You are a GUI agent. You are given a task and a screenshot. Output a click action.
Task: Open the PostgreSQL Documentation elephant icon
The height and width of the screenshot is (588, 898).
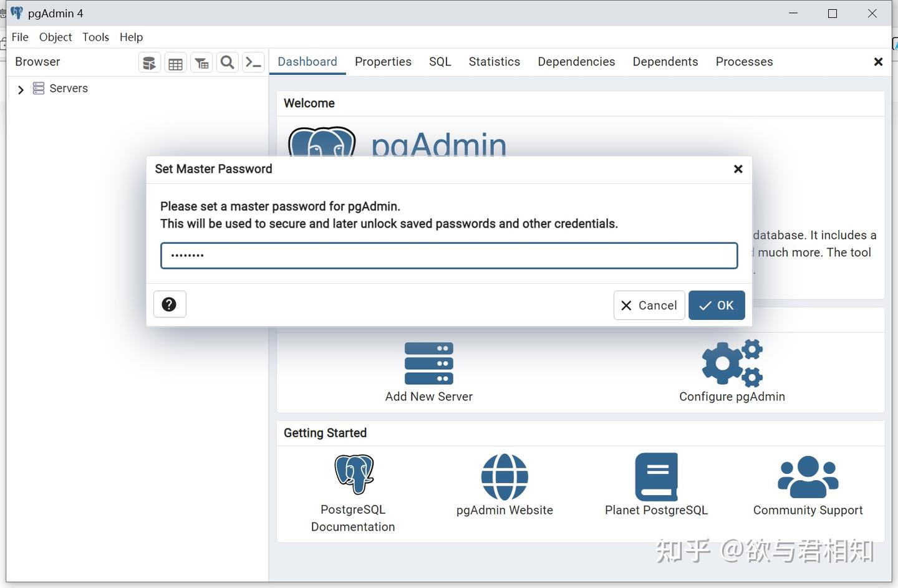point(354,475)
